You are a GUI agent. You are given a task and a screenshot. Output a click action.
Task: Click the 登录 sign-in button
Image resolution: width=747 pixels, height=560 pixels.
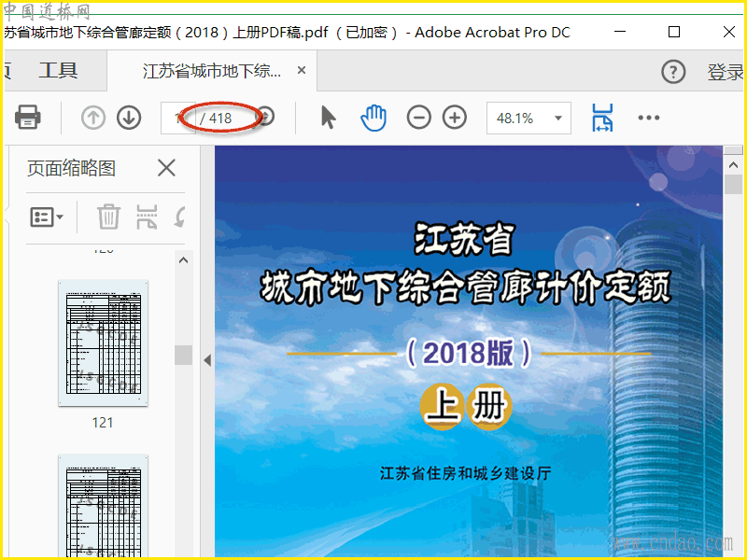[726, 72]
